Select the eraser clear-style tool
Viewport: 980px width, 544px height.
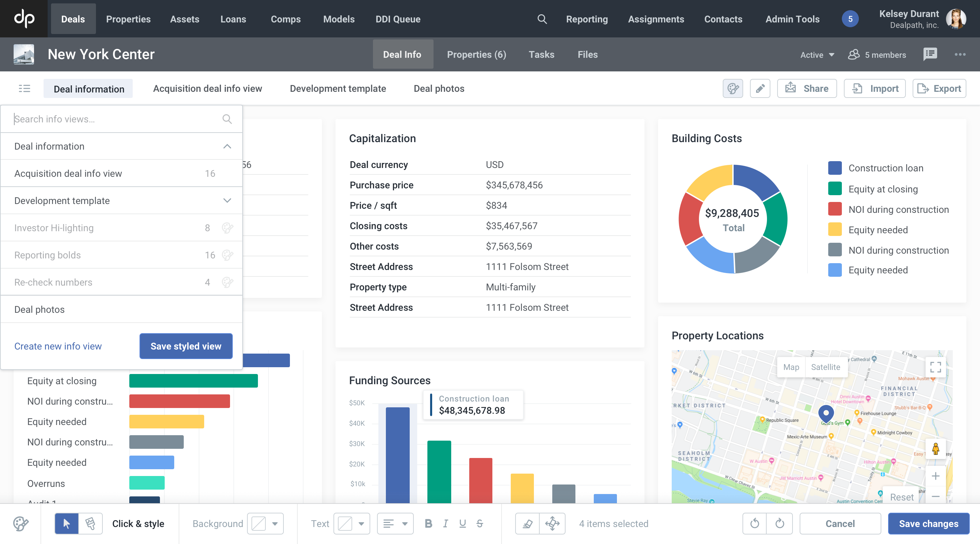pos(527,523)
